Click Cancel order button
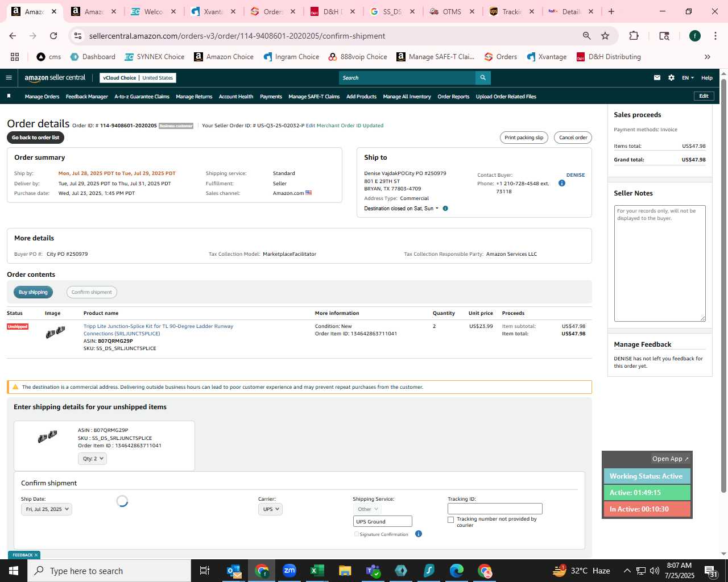The width and height of the screenshot is (728, 582). (x=573, y=138)
